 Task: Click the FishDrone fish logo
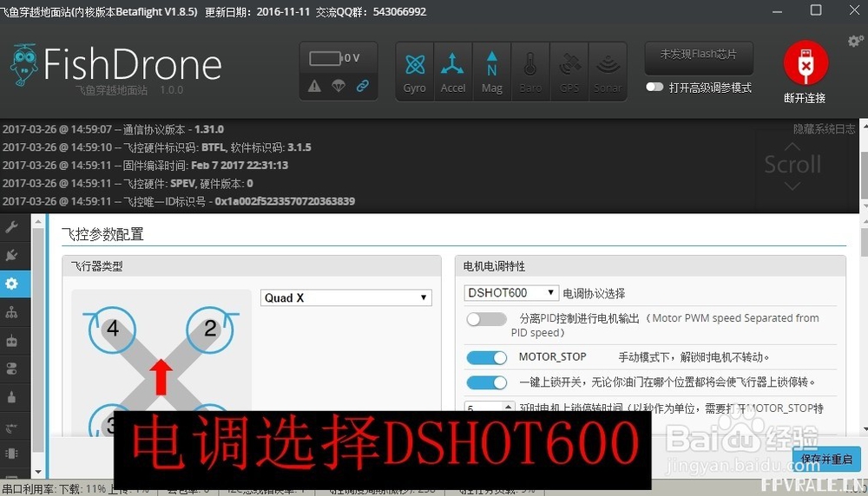[23, 65]
